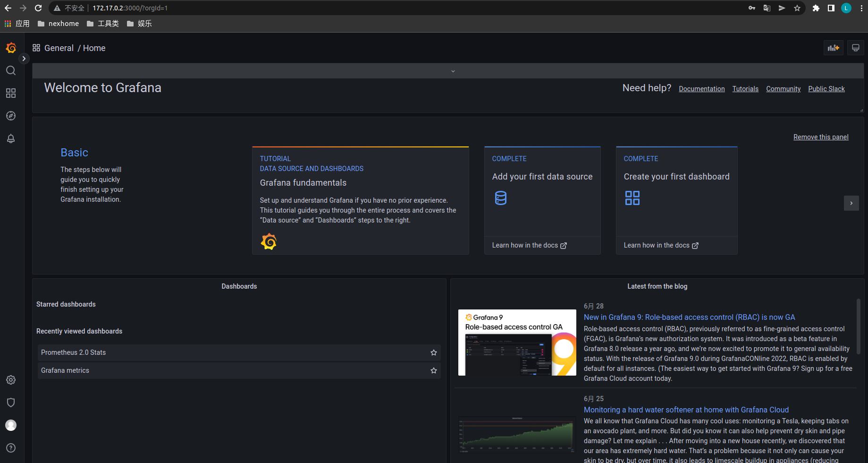Open the Community link
Viewport: 868px width, 463px height.
pos(784,89)
